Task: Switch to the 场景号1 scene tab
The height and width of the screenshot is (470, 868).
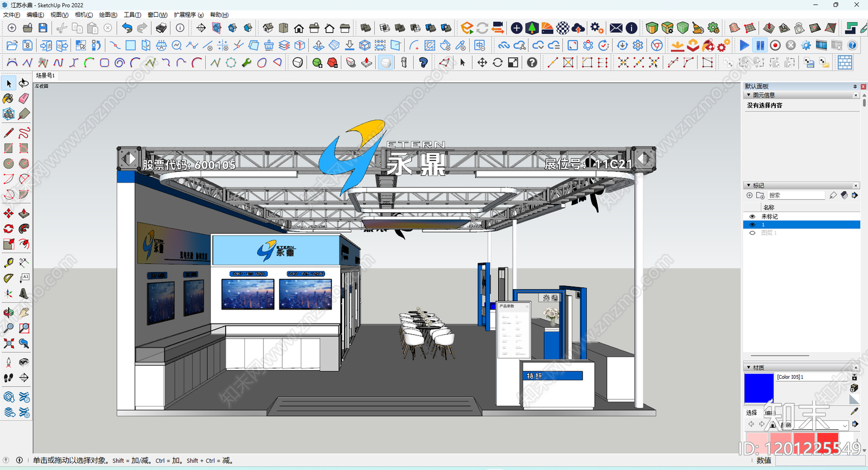Action: pos(46,75)
